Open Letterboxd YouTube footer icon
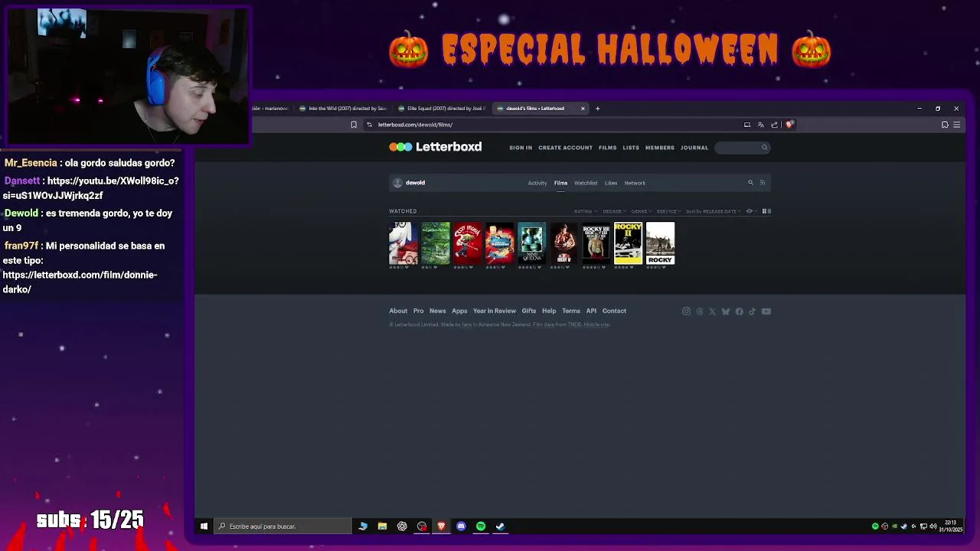Viewport: 980px width, 551px height. [766, 311]
